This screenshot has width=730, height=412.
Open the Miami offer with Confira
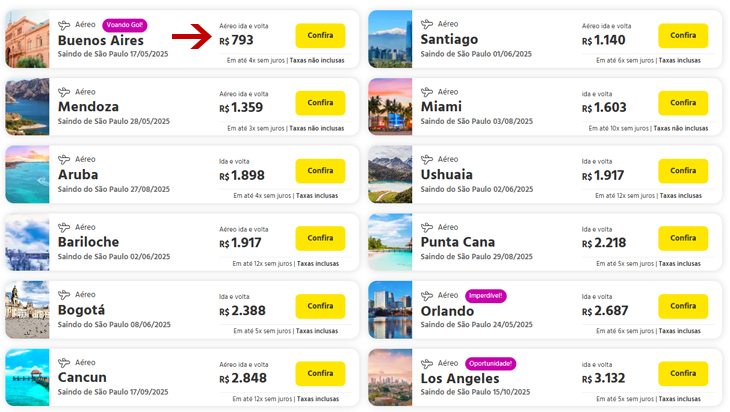click(x=683, y=103)
